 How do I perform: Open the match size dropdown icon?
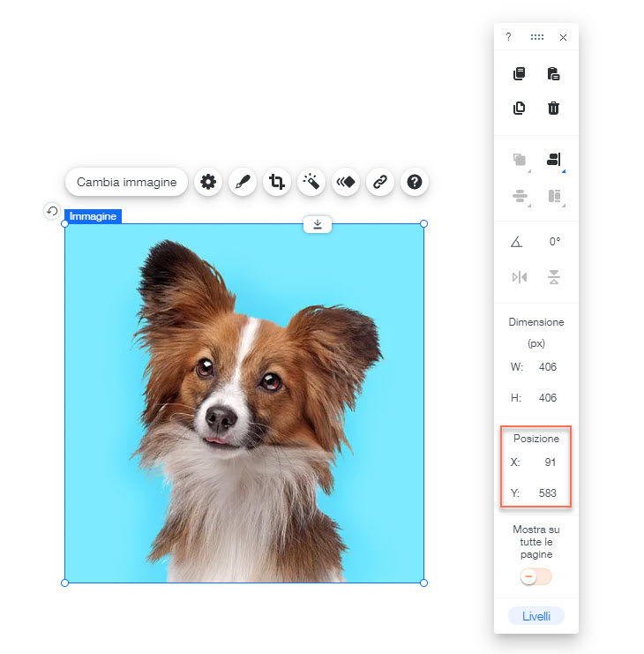554,196
